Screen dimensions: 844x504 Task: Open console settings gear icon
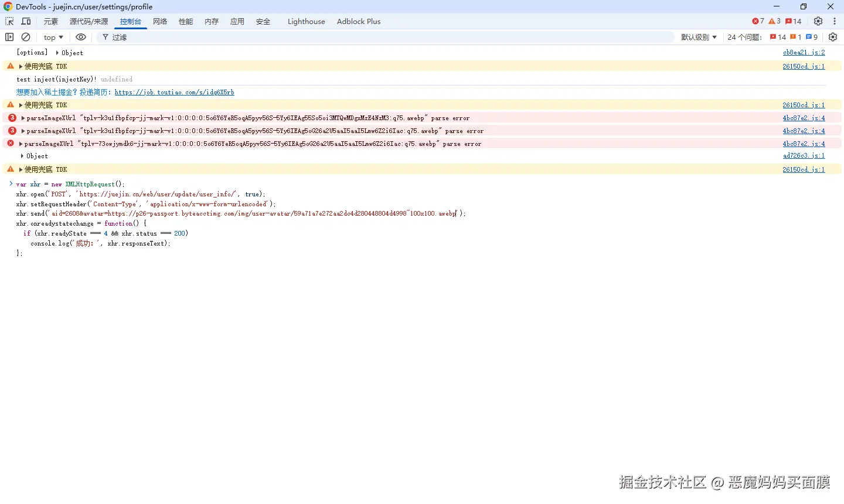click(833, 37)
